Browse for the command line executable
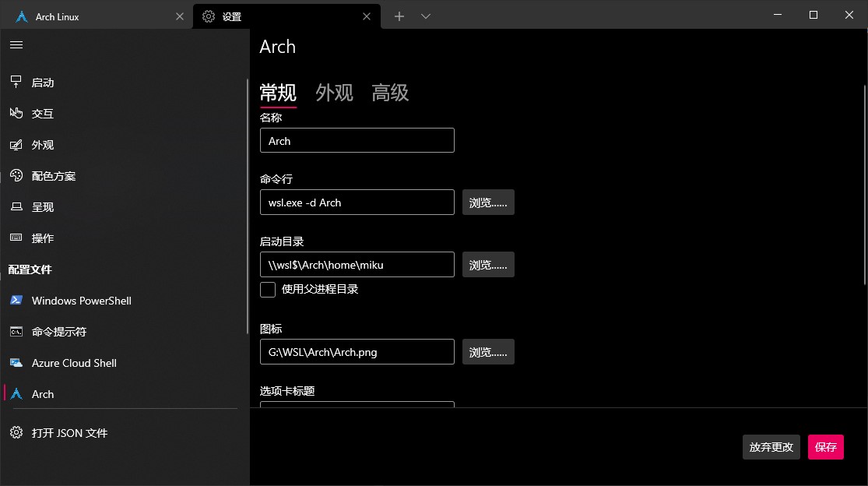This screenshot has width=868, height=486. (488, 202)
